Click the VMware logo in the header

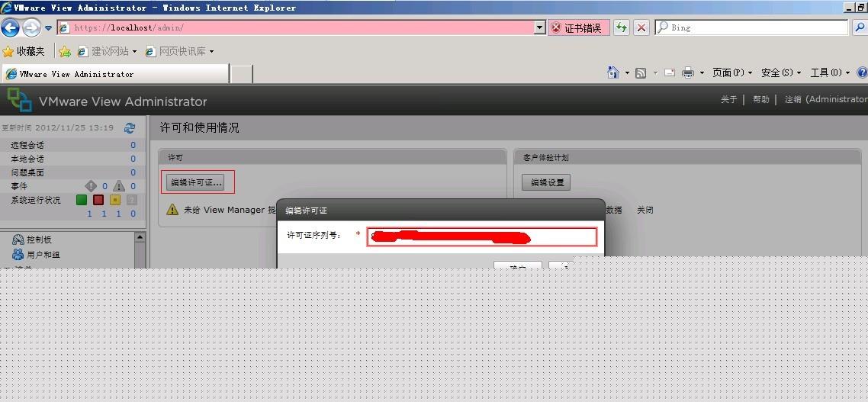[19, 100]
